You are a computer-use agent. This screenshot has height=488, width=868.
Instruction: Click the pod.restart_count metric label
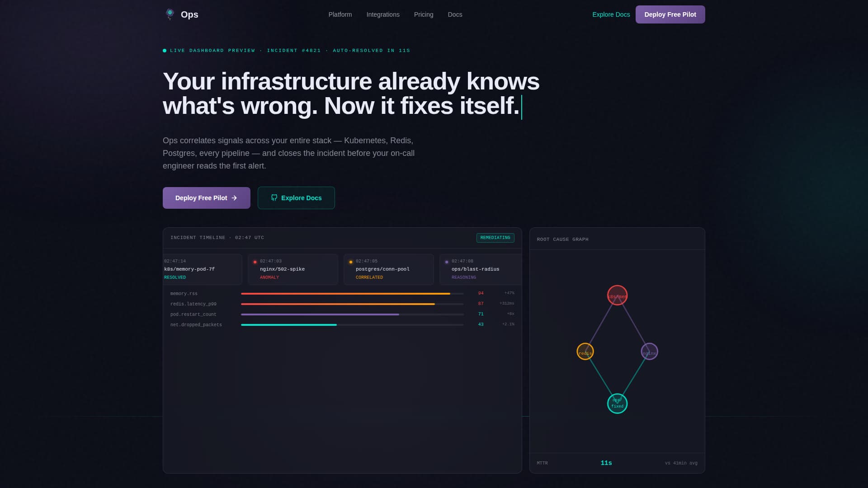[193, 314]
